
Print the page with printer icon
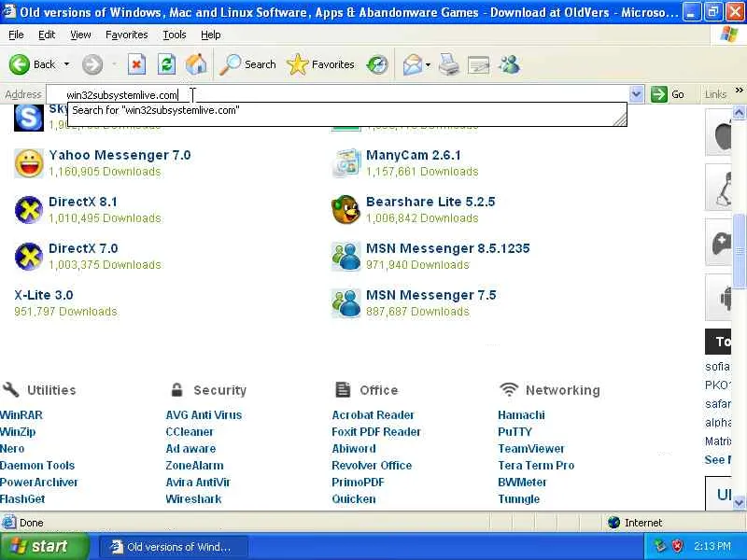pos(449,64)
